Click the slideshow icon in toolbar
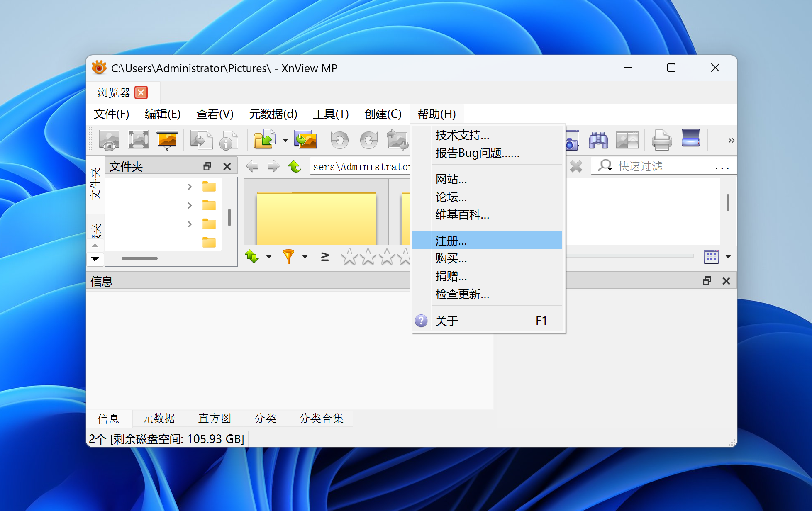 167,140
